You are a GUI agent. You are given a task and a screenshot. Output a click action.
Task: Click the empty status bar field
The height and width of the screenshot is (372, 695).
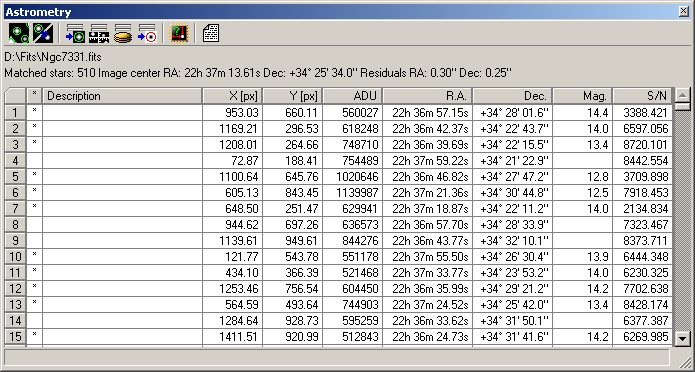click(x=337, y=356)
